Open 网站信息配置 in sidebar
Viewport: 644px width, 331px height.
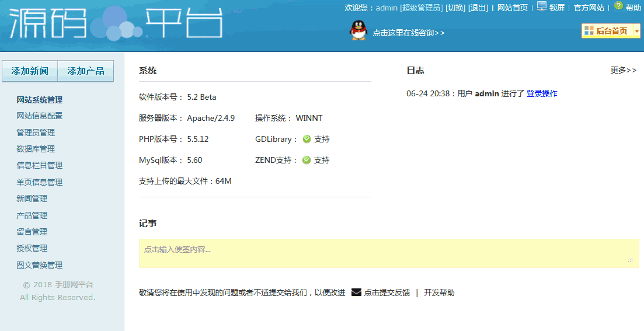click(x=40, y=116)
